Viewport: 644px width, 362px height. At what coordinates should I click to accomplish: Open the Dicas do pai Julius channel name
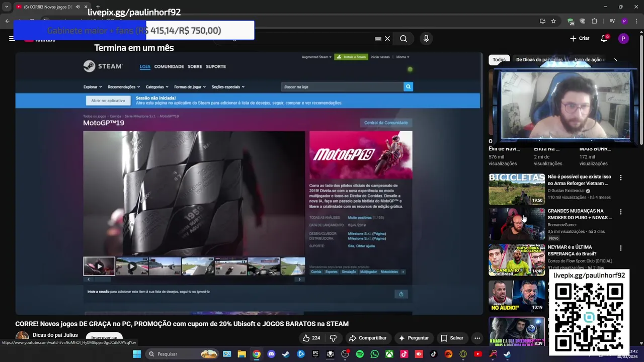(55, 335)
